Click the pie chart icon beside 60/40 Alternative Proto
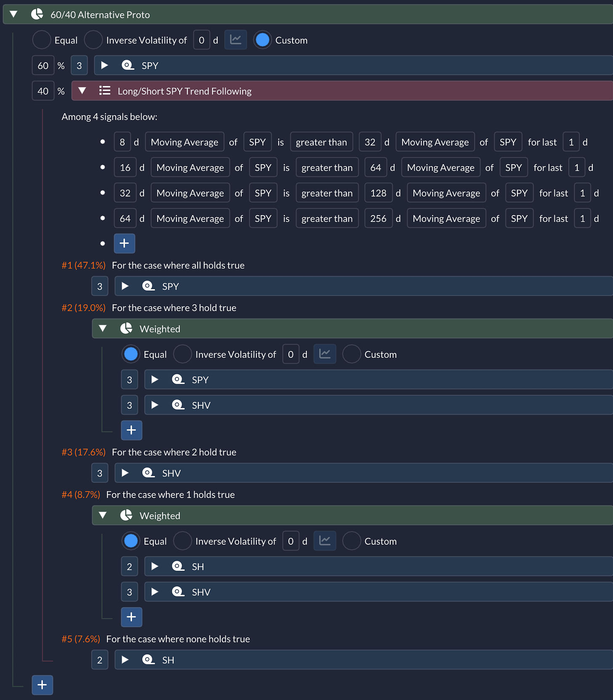Screen dimensions: 613x700 tap(37, 14)
